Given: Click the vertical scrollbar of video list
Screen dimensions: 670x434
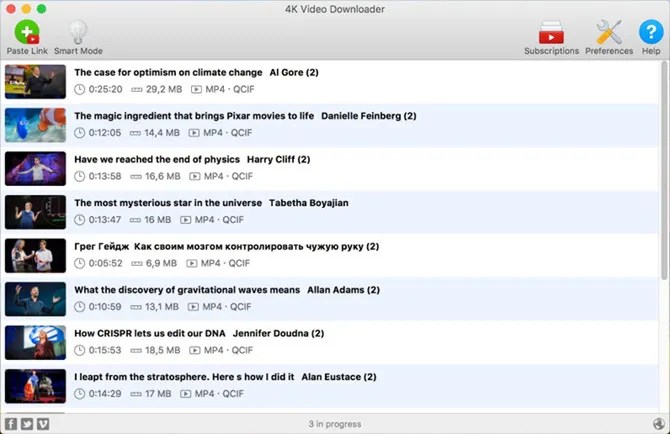Looking at the screenshot, I should click(x=664, y=171).
